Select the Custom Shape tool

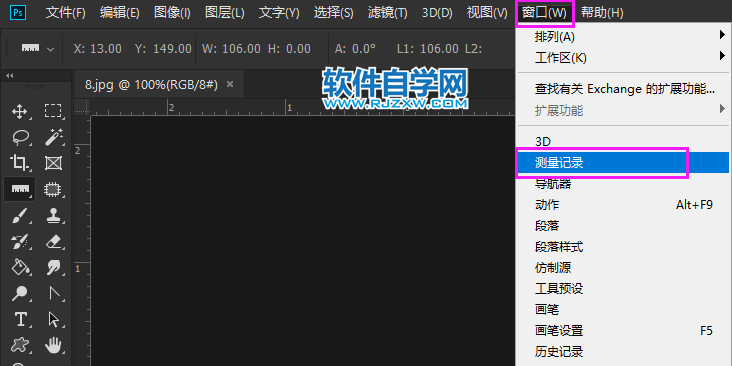click(x=19, y=346)
